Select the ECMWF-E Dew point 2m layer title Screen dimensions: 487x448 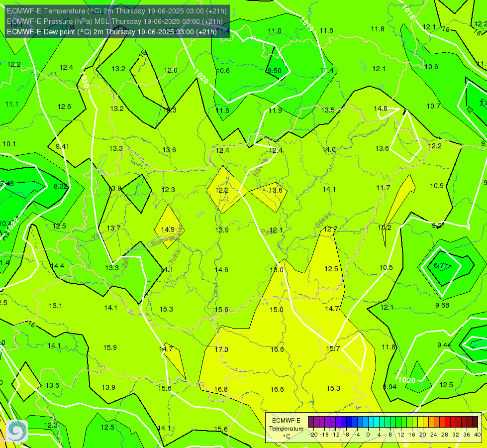[112, 32]
